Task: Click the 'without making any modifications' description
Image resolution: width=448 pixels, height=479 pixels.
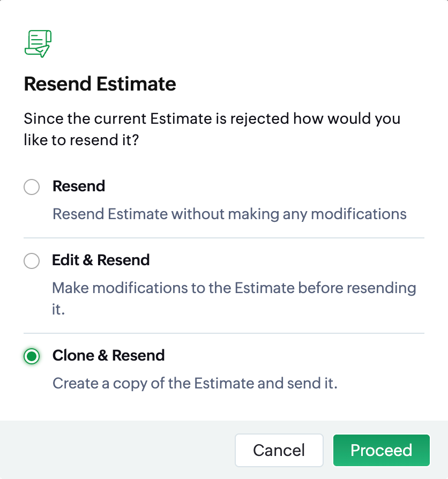Action: pyautogui.click(x=229, y=214)
